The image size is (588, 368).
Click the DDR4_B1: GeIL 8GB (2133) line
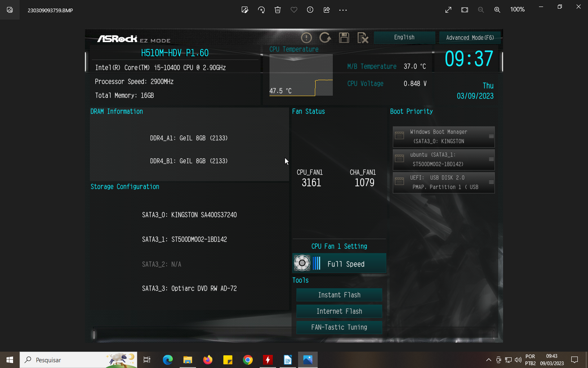[x=189, y=161]
